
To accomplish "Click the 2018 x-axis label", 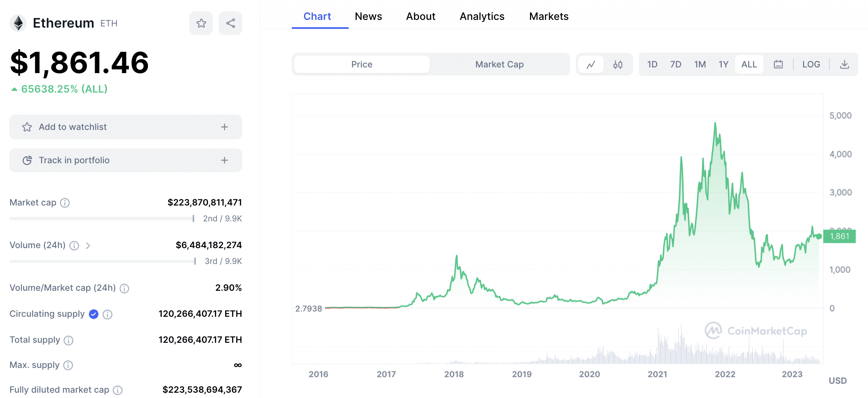I will coord(454,374).
